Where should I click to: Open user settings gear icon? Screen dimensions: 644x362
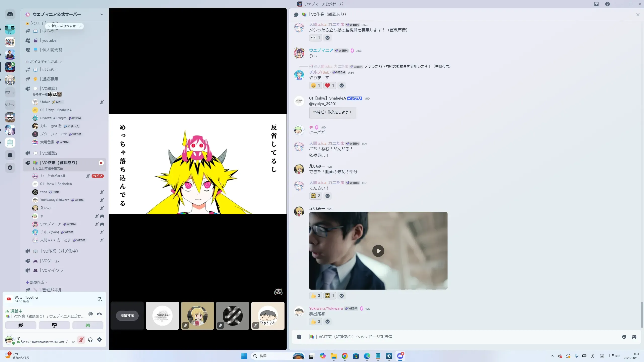coord(99,340)
